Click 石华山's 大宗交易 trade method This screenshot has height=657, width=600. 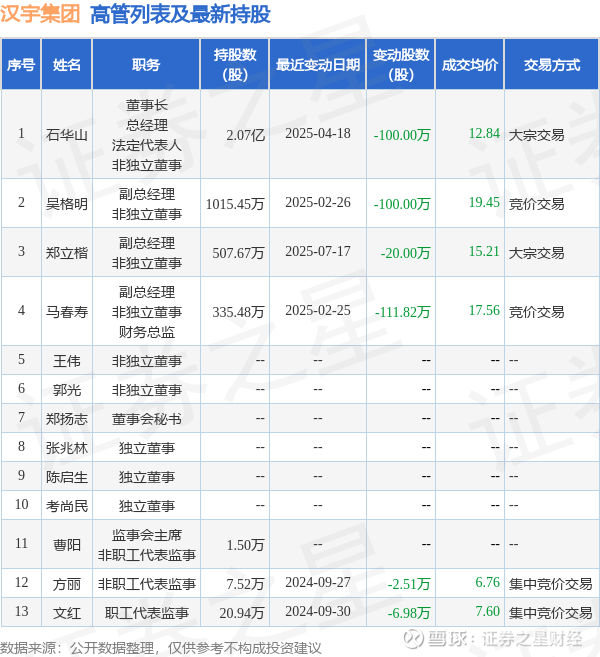click(536, 135)
